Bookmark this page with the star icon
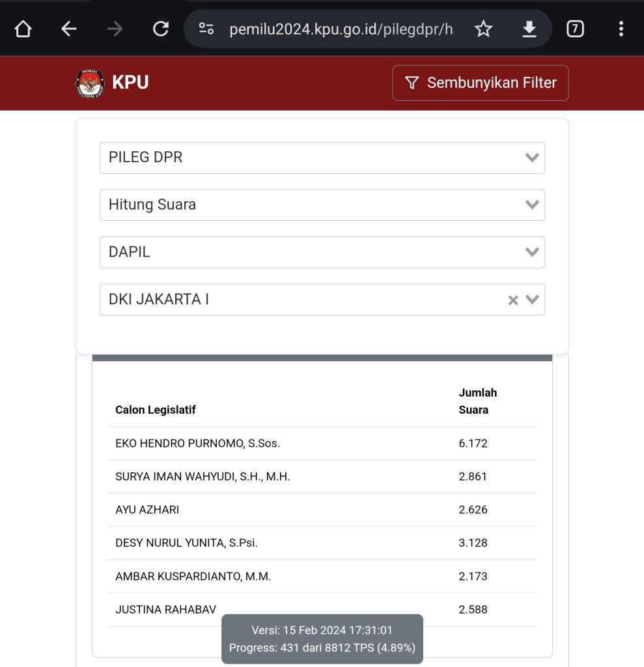The width and height of the screenshot is (644, 667). [x=483, y=29]
